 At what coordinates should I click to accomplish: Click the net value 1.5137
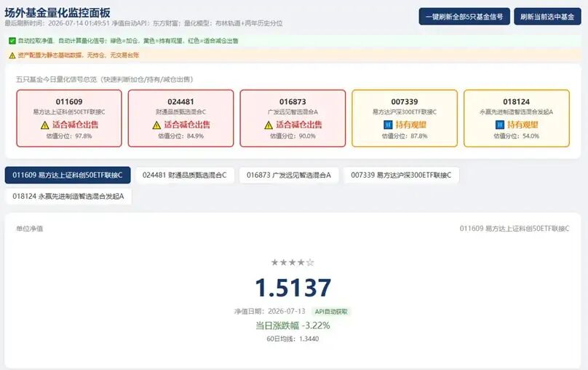293,288
